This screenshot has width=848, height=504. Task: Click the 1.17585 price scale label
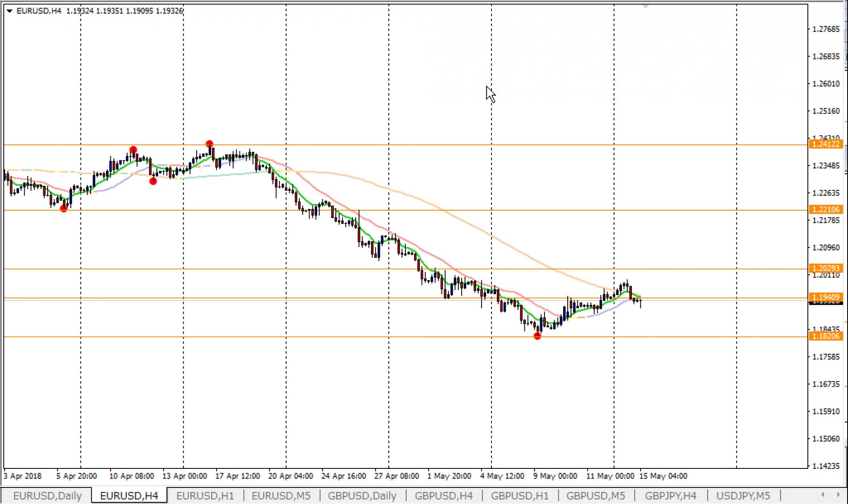coord(826,357)
